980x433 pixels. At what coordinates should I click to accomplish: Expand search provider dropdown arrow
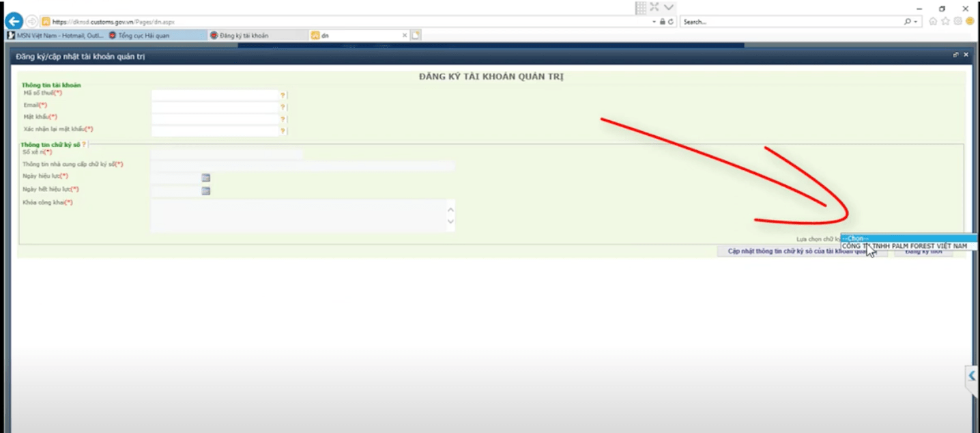[917, 22]
